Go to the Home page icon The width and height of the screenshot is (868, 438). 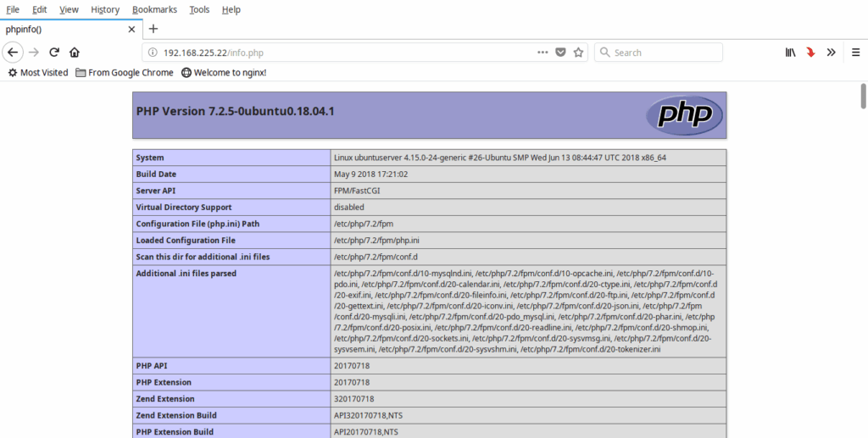[75, 53]
